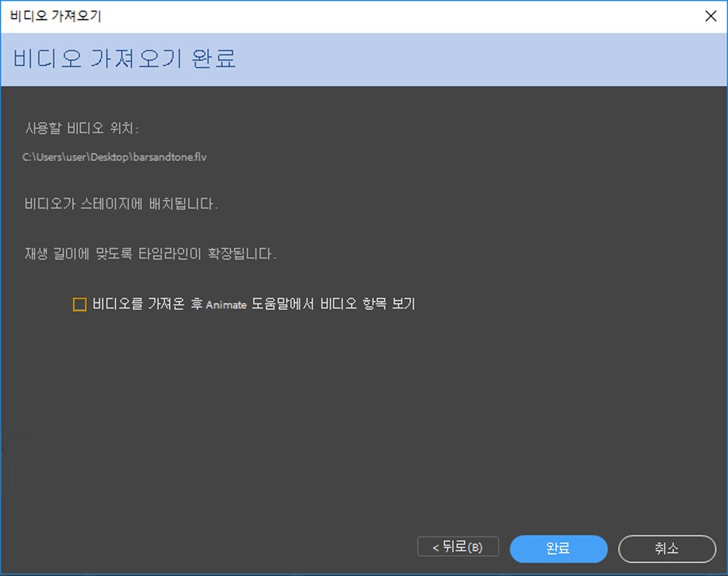Click the C:\Users\user\Desktop path line
This screenshot has height=576, width=728.
coord(113,156)
